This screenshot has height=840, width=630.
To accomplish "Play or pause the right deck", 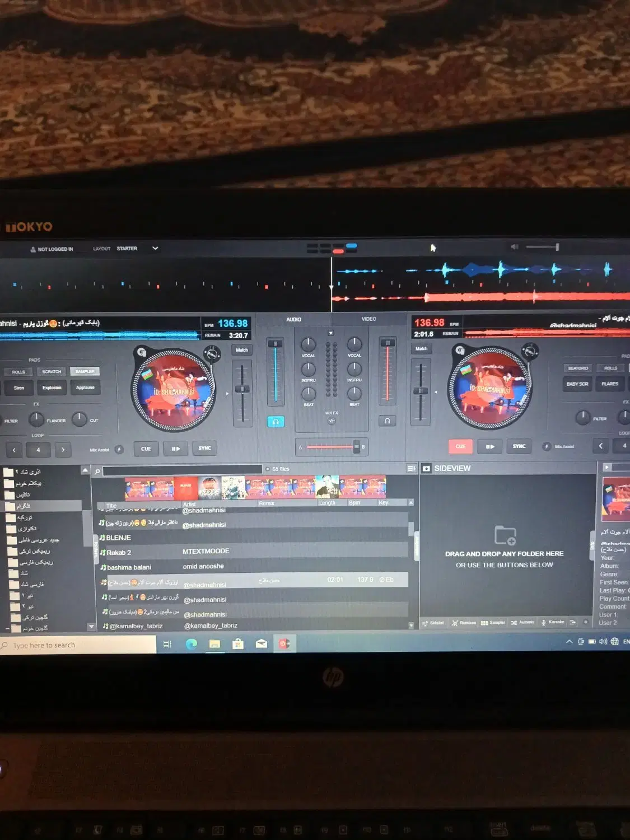I will [x=490, y=446].
